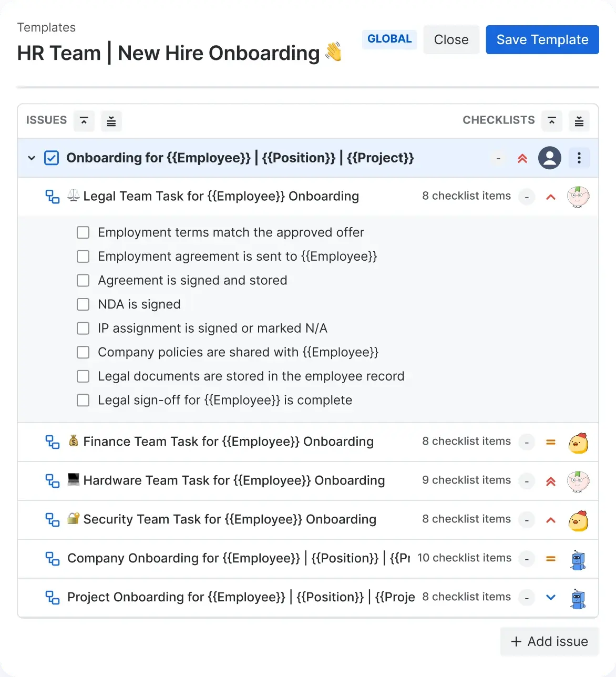Collapse all checklists icon next to CHECKLISTS
Image resolution: width=616 pixels, height=677 pixels.
[x=552, y=121]
